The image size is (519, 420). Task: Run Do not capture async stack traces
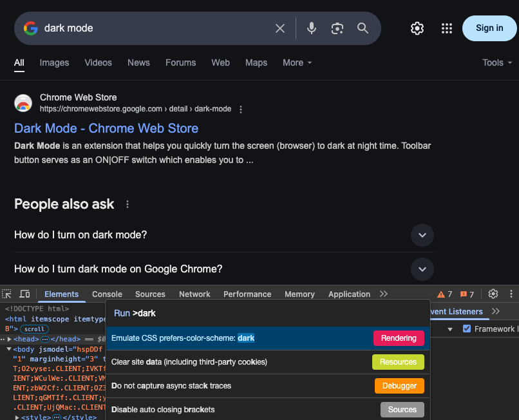(x=268, y=386)
